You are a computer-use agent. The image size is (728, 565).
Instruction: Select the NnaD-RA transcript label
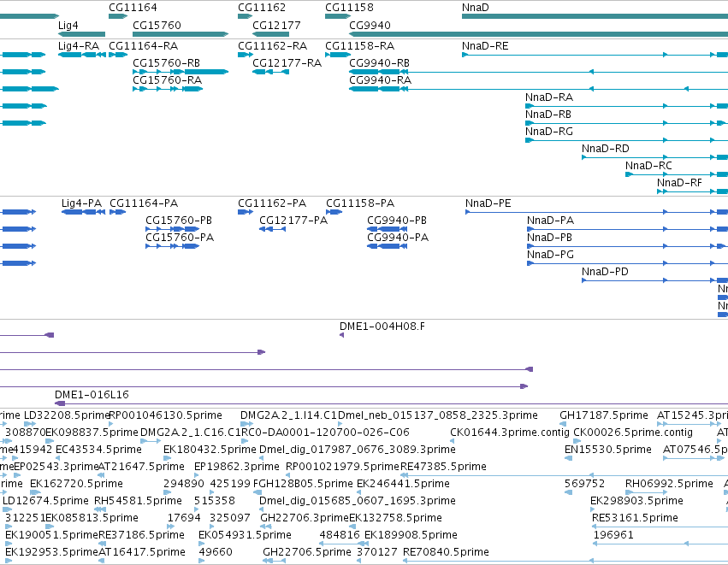(549, 97)
